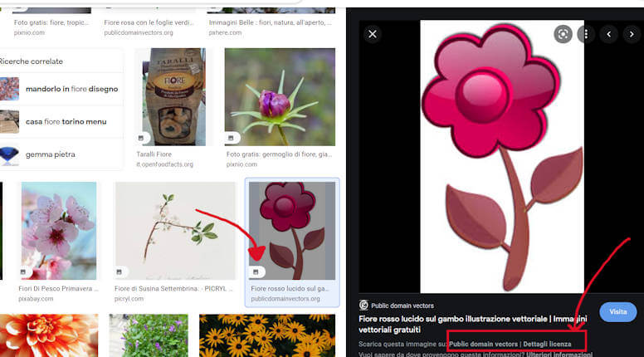This screenshot has height=357, width=644.
Task: Open the Fiore di Susina Settembrina thumbnail
Action: coord(175,230)
